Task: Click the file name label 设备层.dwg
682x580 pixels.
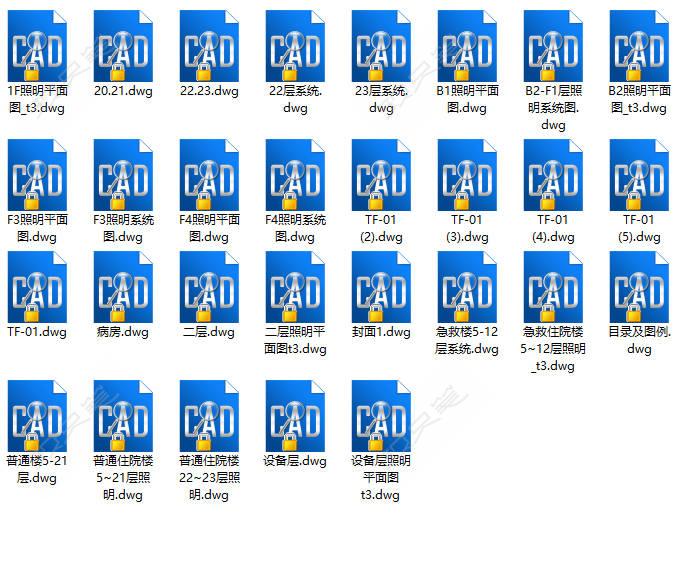Action: pos(295,461)
